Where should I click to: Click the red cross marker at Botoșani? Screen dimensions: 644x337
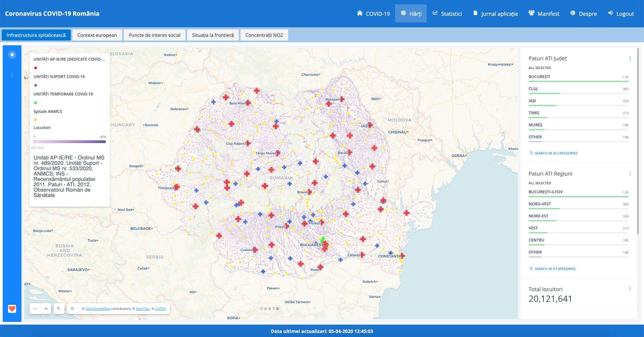coord(342,99)
